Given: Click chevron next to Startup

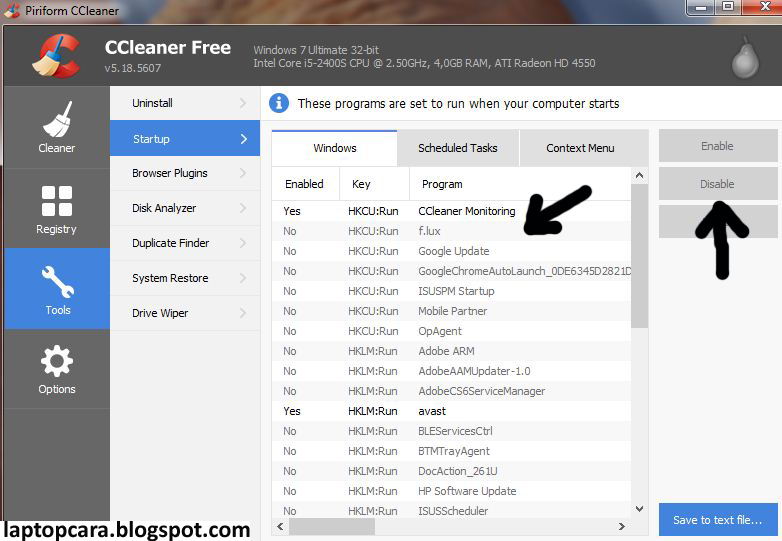Looking at the screenshot, I should (x=243, y=139).
